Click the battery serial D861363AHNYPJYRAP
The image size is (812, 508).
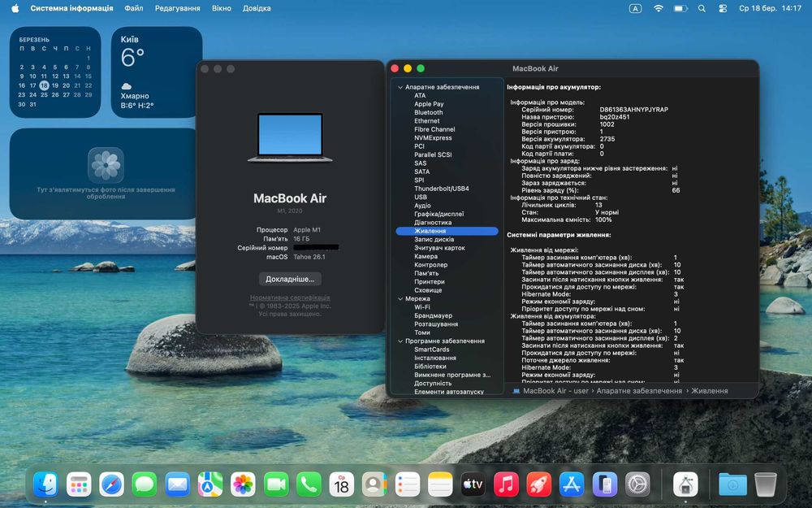[x=634, y=110]
